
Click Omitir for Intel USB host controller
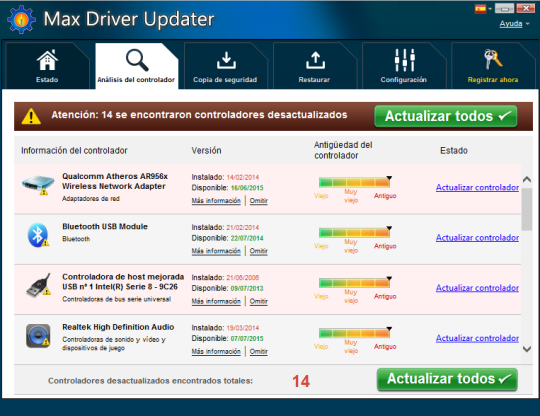click(x=259, y=301)
